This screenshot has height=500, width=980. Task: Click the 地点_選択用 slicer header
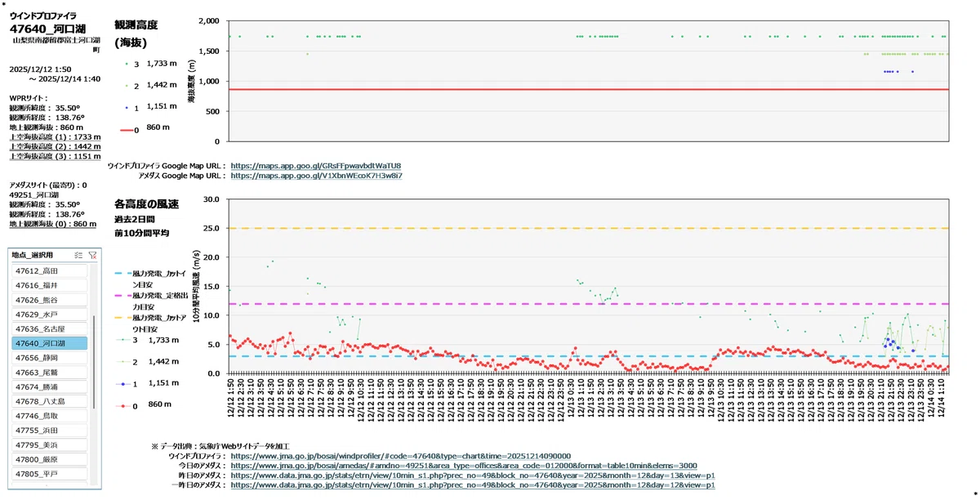coord(33,255)
